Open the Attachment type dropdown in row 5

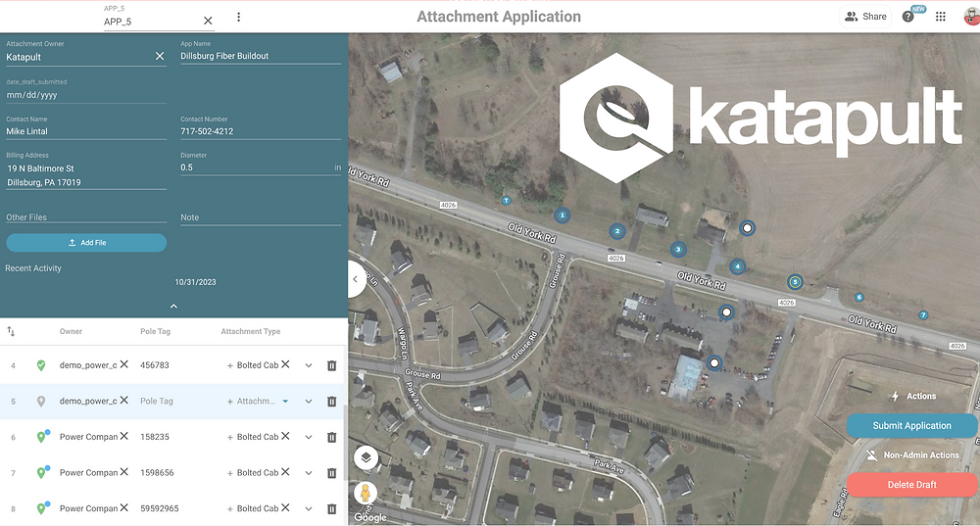(285, 401)
